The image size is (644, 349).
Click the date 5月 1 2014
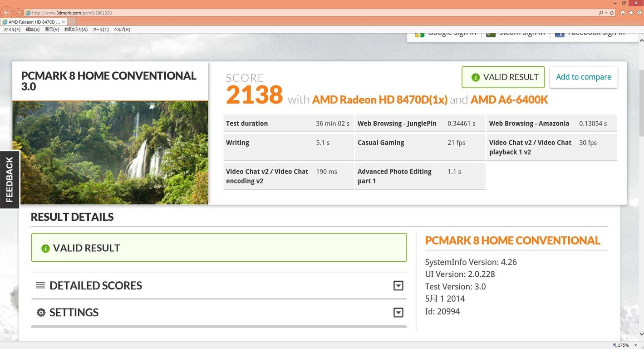click(x=445, y=299)
